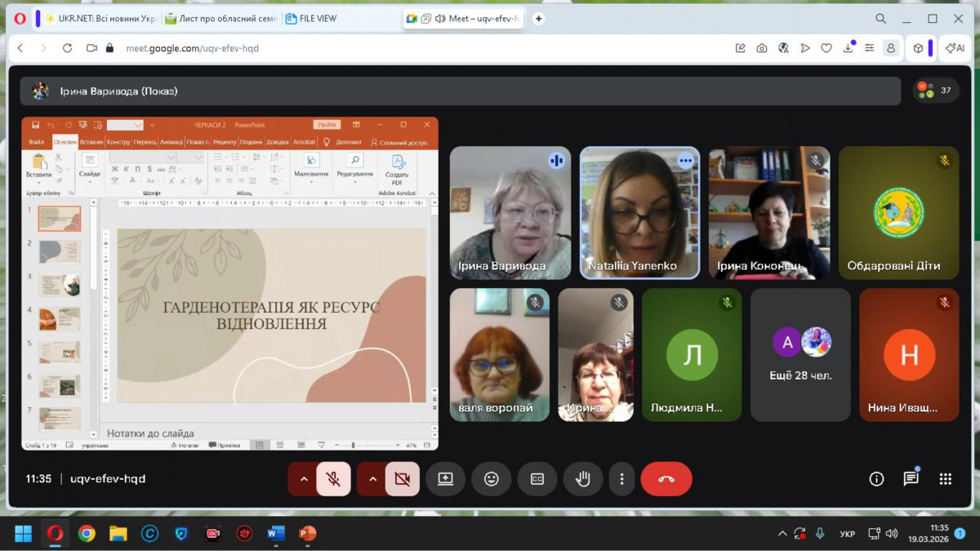Viewport: 980px width, 551px height.
Task: Toggle closed captions
Action: [x=537, y=479]
